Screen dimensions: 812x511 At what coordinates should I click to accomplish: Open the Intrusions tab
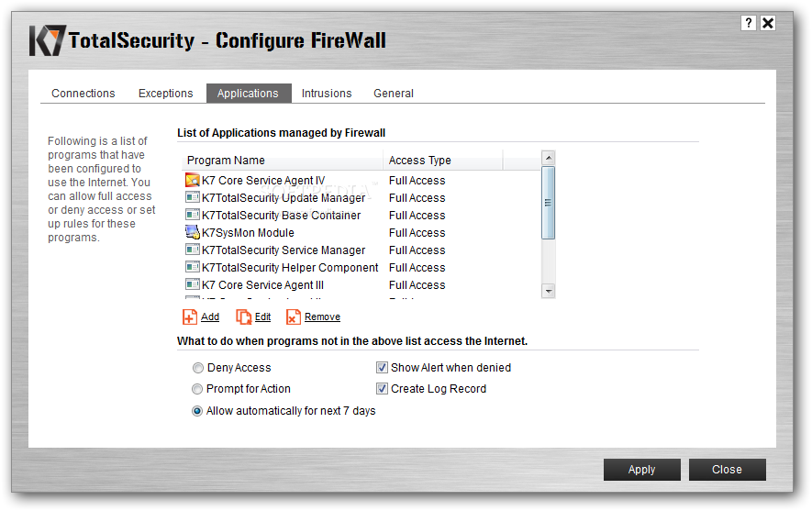[x=327, y=94]
